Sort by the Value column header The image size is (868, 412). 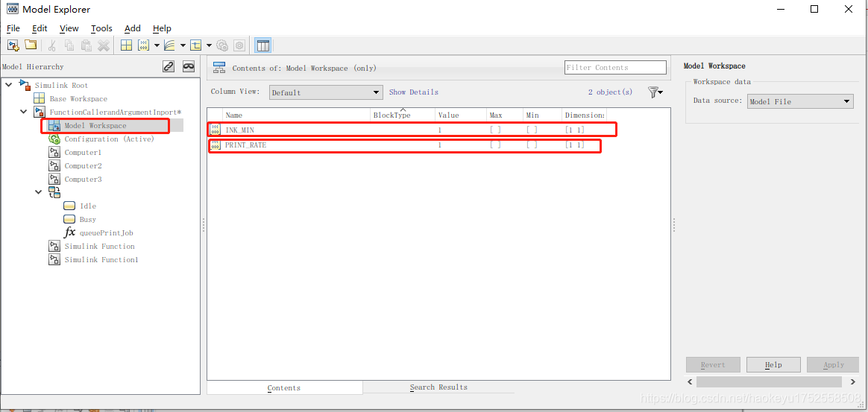coord(461,115)
